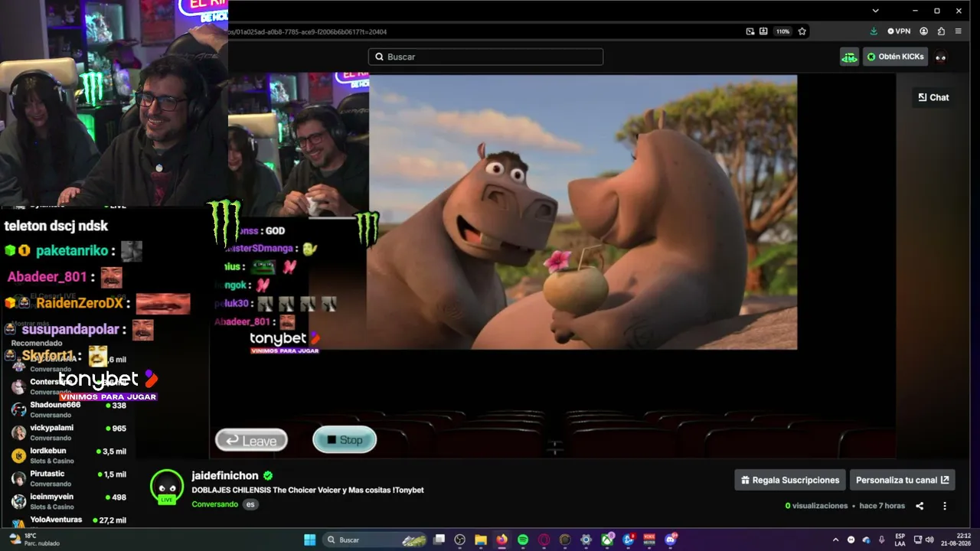
Task: Open Discord from the taskbar
Action: [x=671, y=540]
